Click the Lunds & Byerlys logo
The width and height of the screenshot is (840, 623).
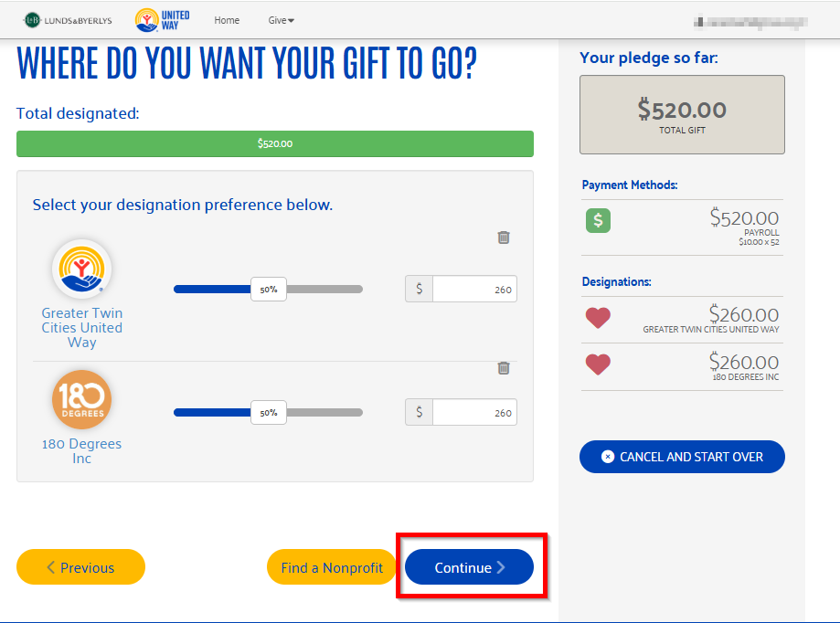[x=68, y=20]
